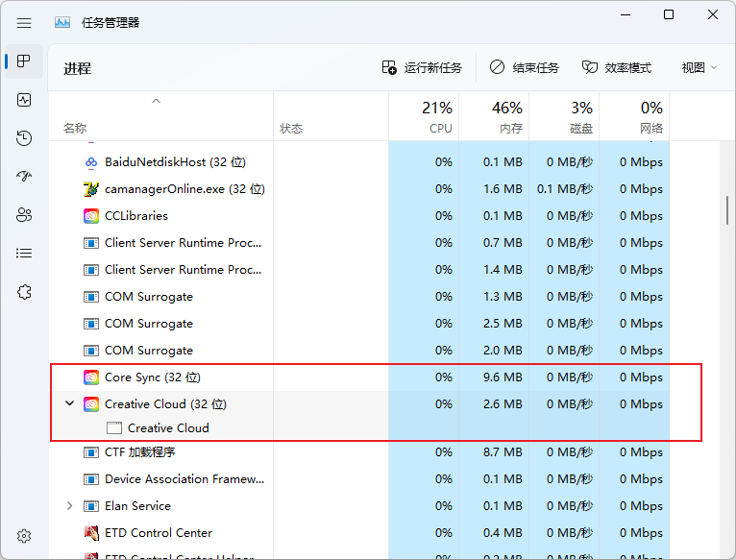This screenshot has width=736, height=560.
Task: Open the hamburger navigation menu
Action: (x=24, y=22)
